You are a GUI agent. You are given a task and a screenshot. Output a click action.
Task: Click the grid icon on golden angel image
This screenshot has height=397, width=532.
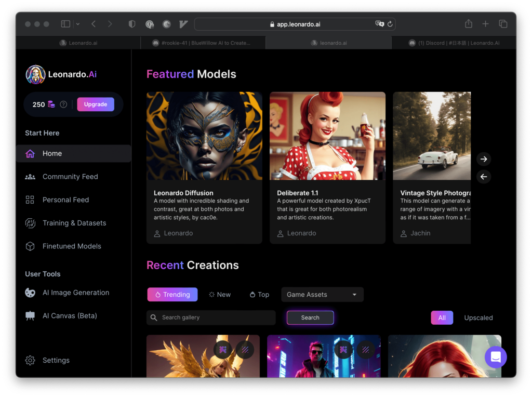click(222, 350)
